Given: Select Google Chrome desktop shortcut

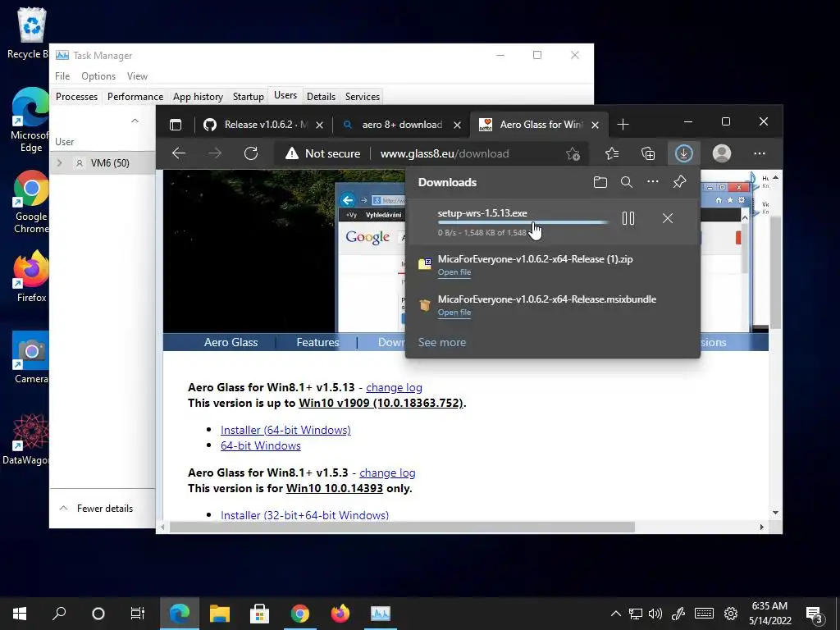Looking at the screenshot, I should (x=30, y=202).
